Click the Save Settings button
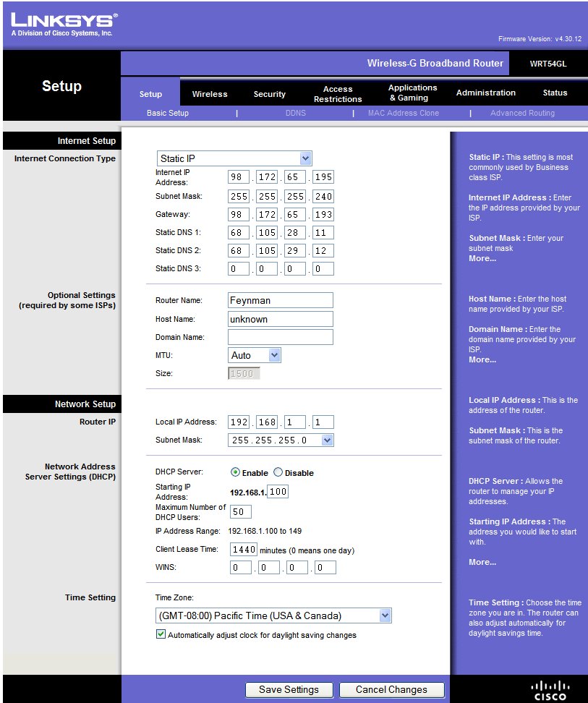 tap(289, 689)
